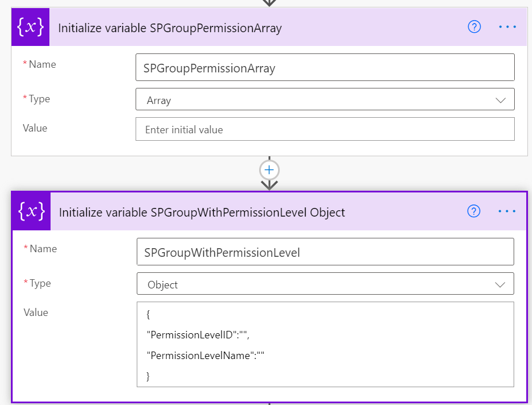Open the Type dropdown showing Array

pyautogui.click(x=325, y=99)
